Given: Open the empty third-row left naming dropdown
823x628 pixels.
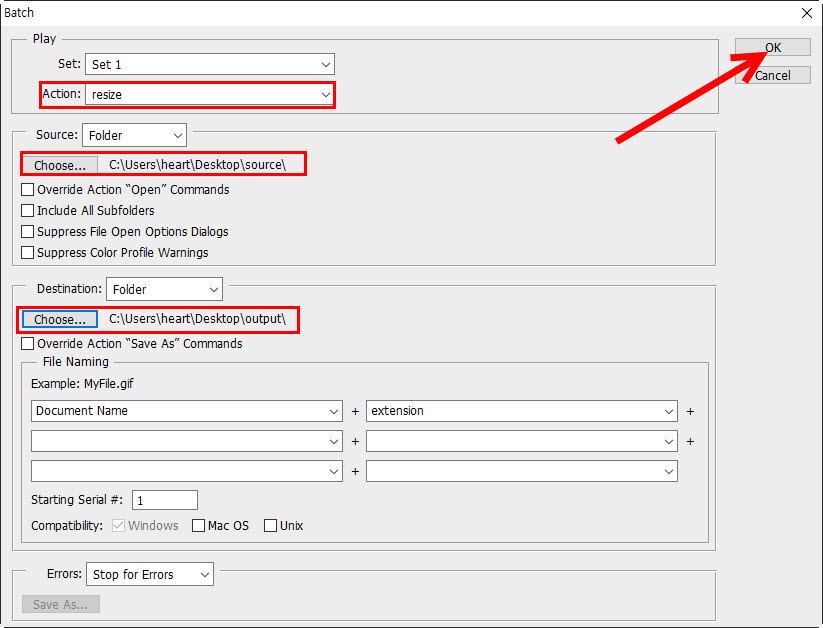Looking at the screenshot, I should (187, 472).
